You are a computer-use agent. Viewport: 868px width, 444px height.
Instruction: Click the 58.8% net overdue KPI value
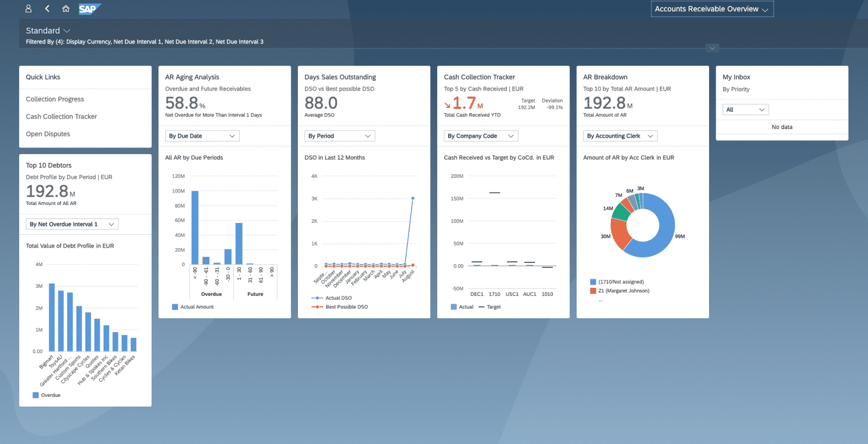[185, 103]
